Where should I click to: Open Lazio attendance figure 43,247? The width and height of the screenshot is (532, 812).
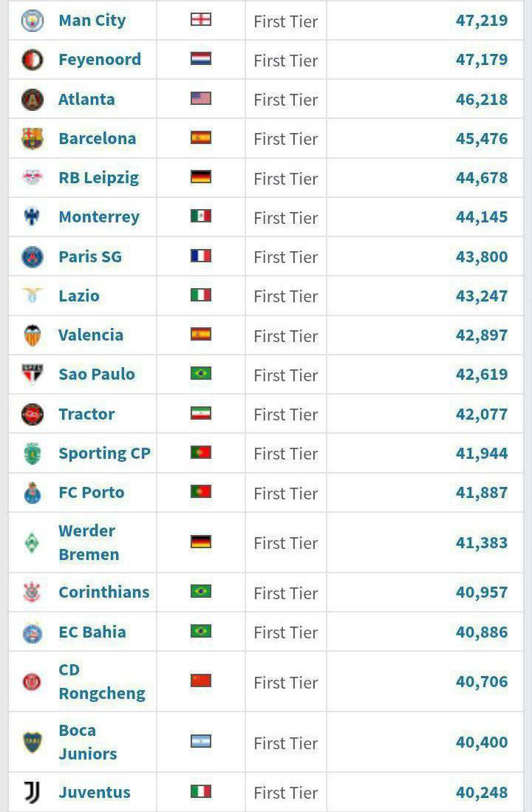pos(482,296)
